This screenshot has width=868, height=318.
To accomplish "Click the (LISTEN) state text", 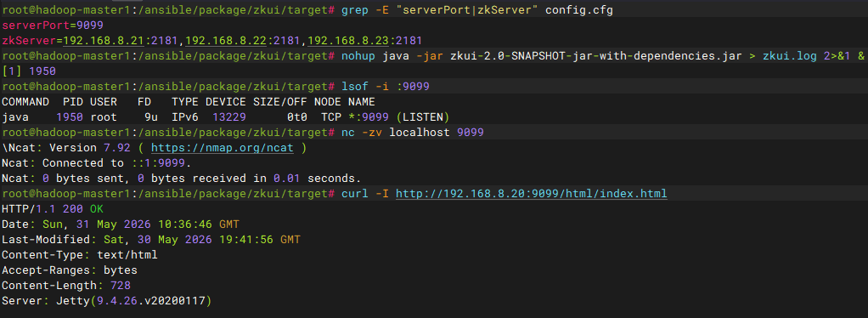I will click(x=422, y=117).
